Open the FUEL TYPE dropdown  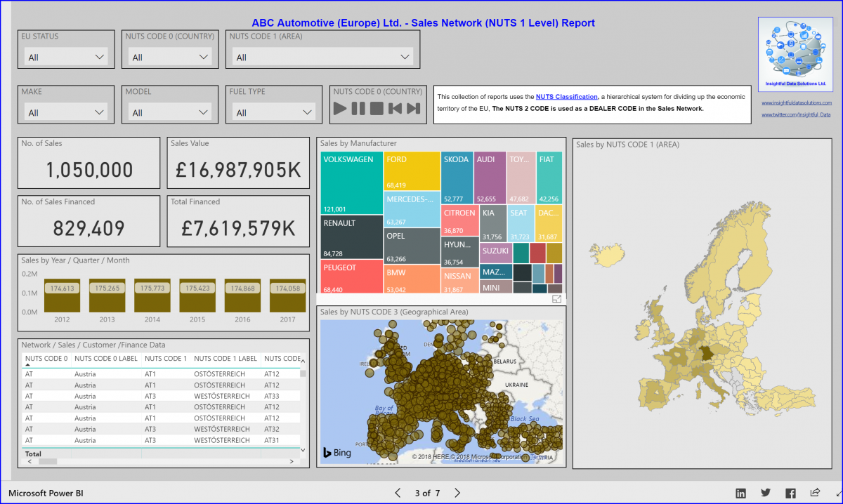[x=307, y=112]
